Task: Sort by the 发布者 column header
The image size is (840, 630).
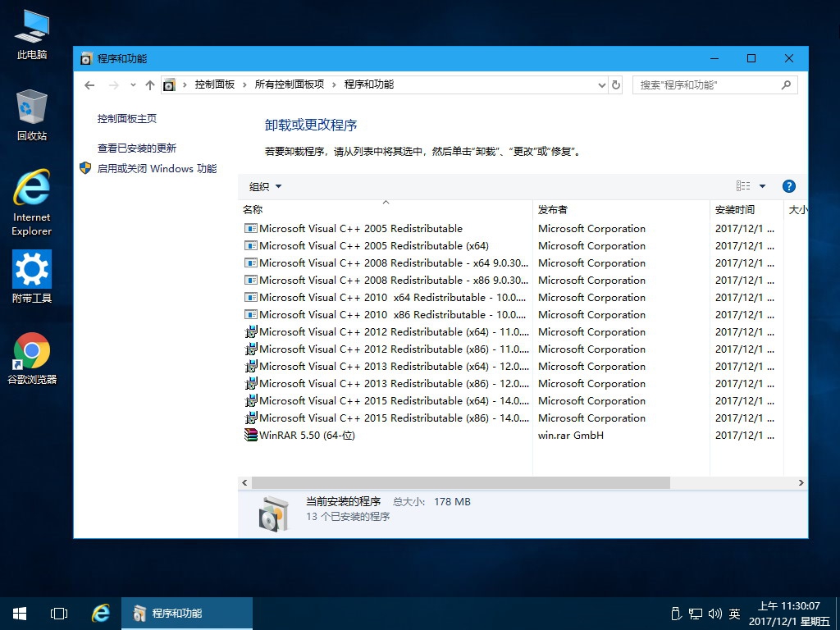Action: tap(622, 209)
